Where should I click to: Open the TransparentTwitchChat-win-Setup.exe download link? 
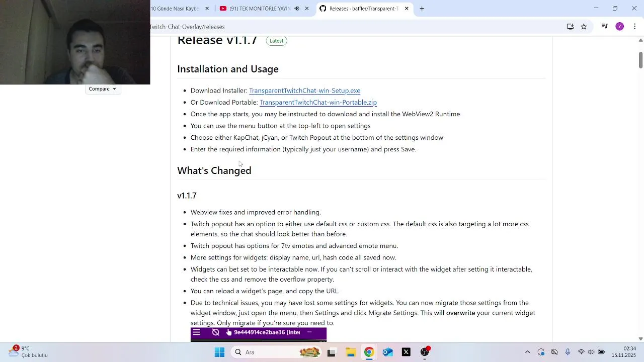tap(304, 90)
